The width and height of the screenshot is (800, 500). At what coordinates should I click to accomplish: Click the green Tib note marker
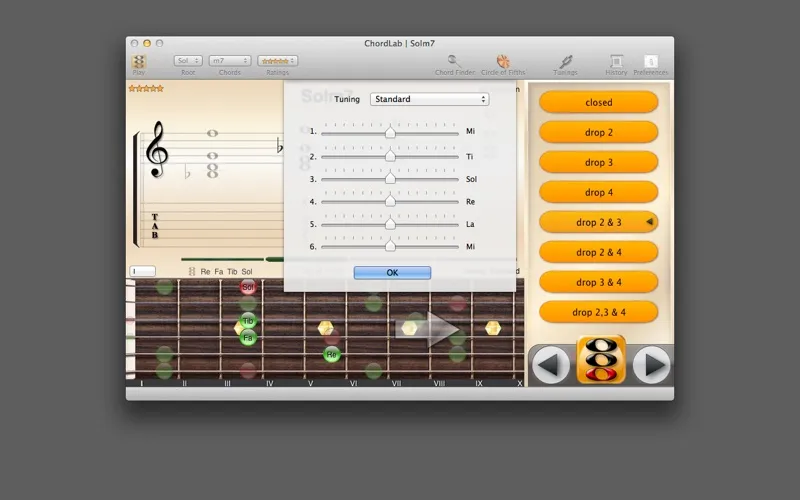pyautogui.click(x=248, y=321)
